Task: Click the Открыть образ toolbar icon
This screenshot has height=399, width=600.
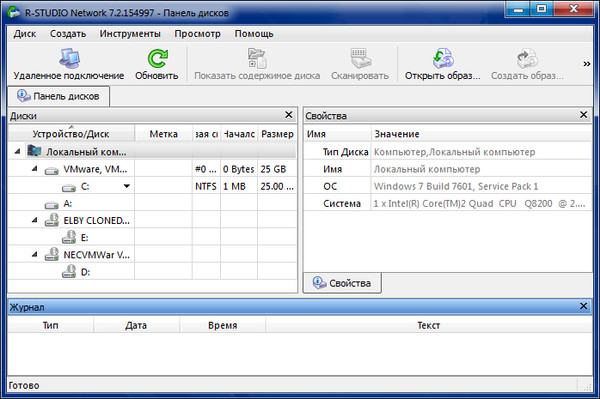Action: (443, 59)
